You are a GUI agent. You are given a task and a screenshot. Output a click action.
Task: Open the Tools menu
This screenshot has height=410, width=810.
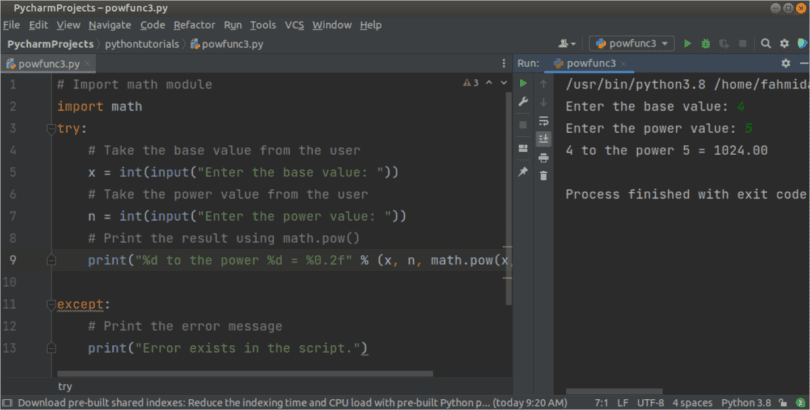[263, 25]
